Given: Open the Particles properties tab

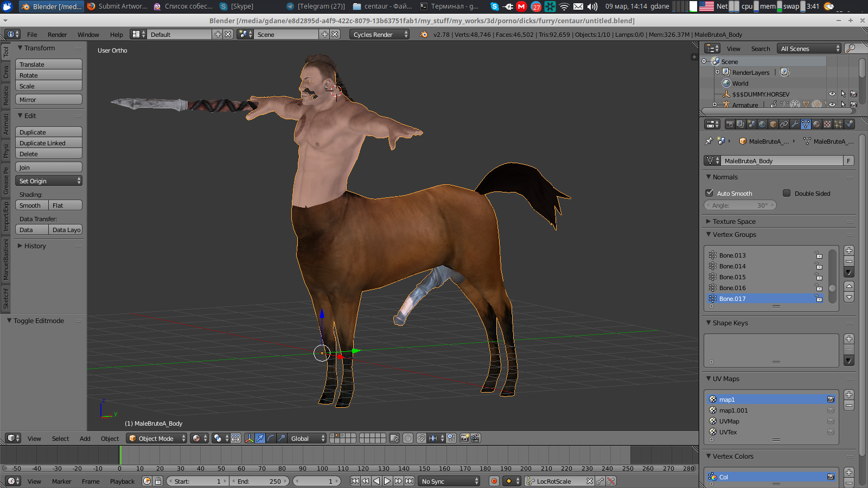Looking at the screenshot, I should pyautogui.click(x=838, y=124).
